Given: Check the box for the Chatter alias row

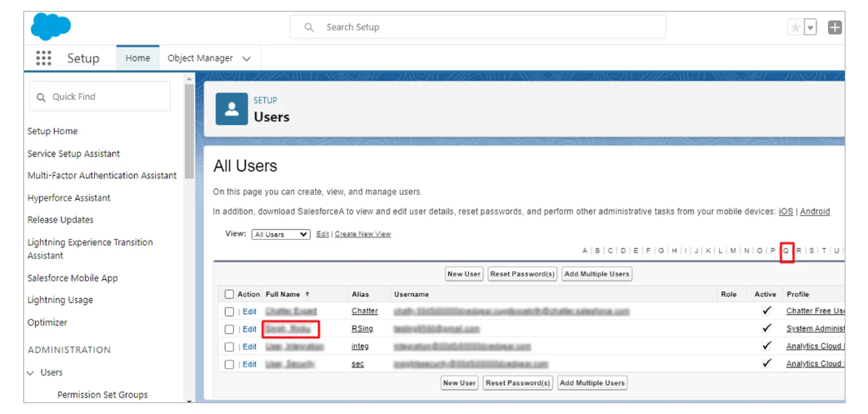Looking at the screenshot, I should (x=229, y=312).
